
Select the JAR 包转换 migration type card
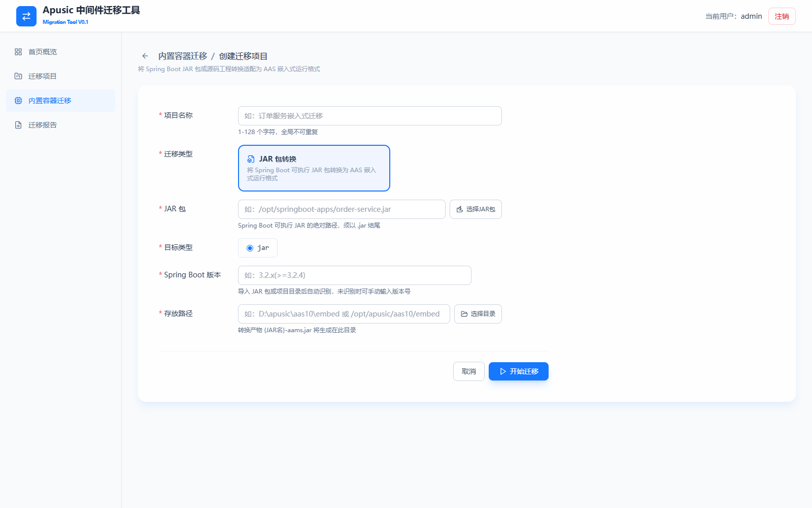[x=314, y=168]
